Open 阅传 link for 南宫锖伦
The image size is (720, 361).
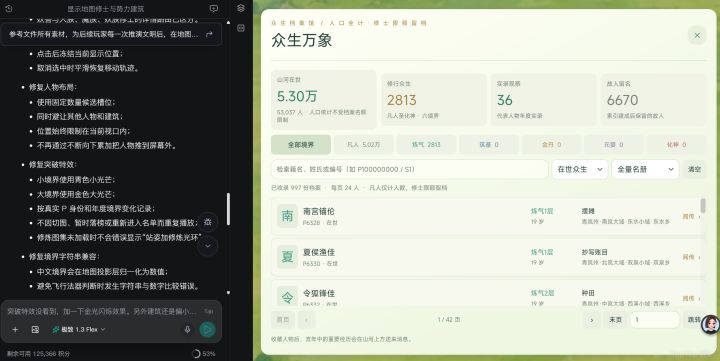691,216
